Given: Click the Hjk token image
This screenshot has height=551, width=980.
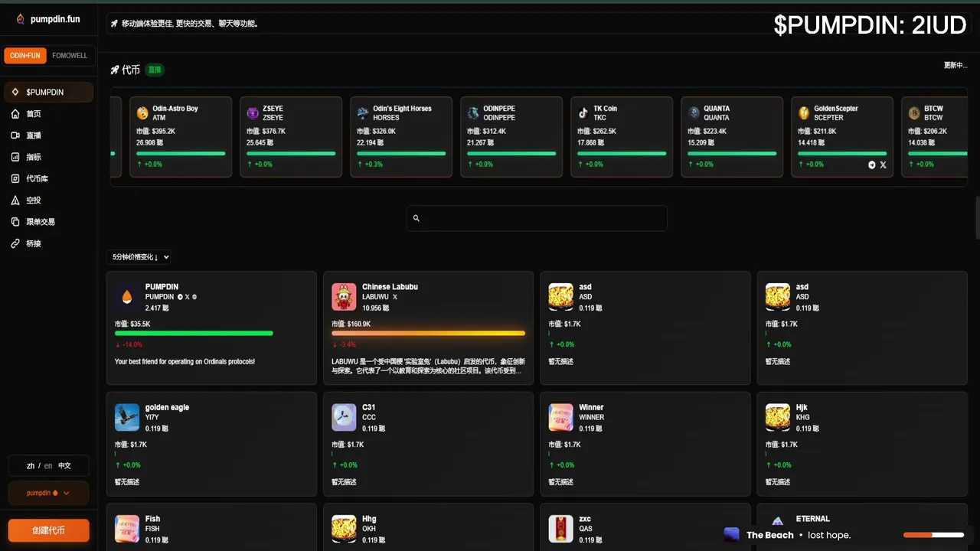Looking at the screenshot, I should pos(778,417).
